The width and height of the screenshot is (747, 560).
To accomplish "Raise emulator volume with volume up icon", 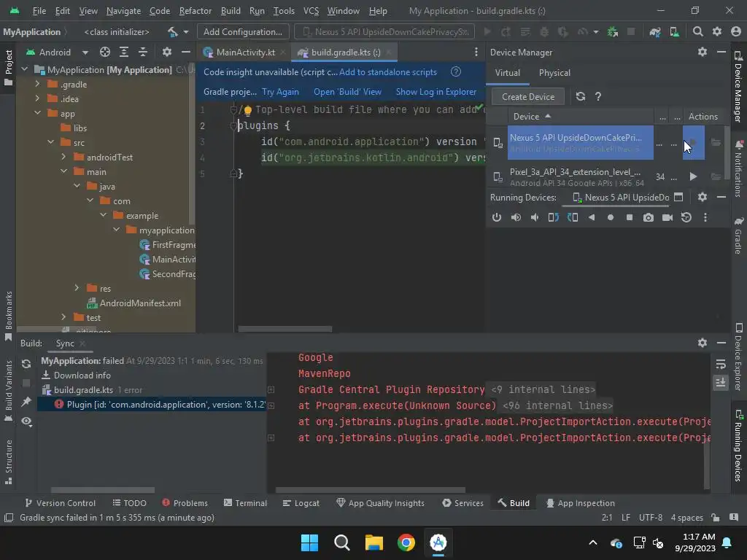I will (516, 217).
